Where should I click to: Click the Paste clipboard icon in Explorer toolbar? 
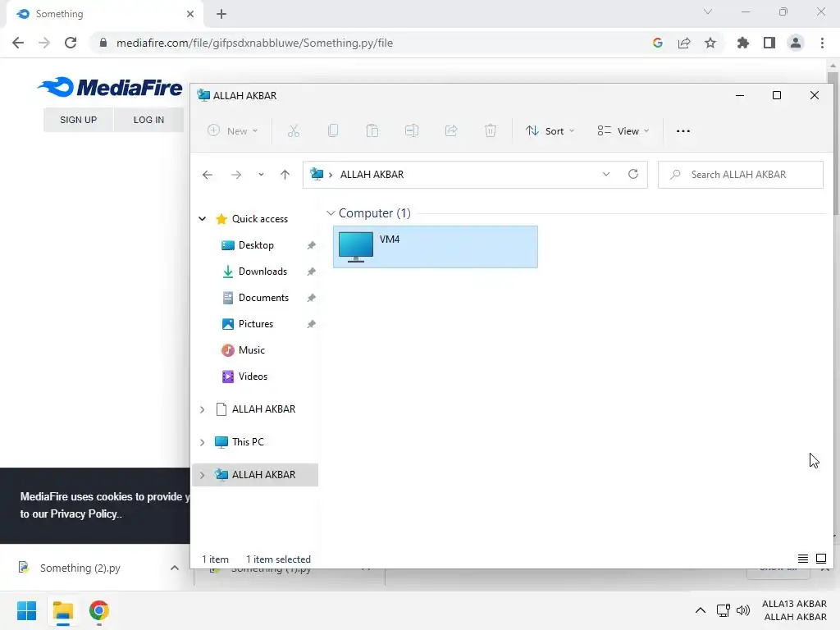tap(372, 130)
